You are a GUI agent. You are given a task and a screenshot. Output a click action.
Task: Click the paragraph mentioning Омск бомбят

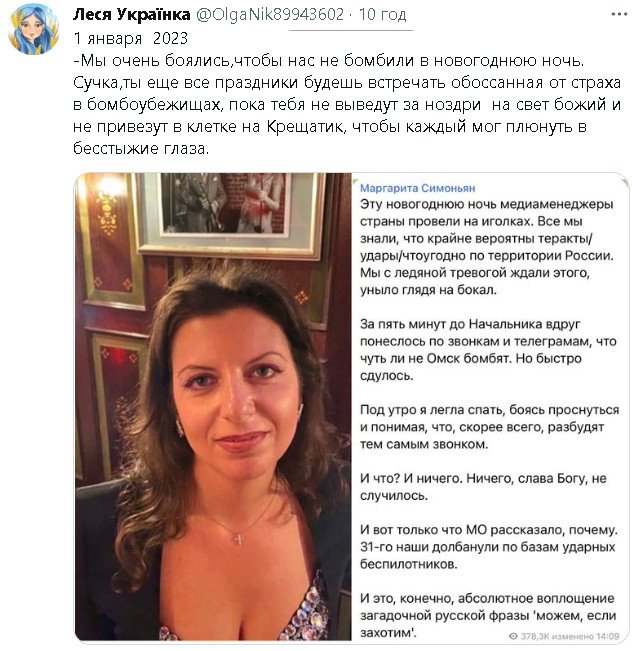point(488,350)
